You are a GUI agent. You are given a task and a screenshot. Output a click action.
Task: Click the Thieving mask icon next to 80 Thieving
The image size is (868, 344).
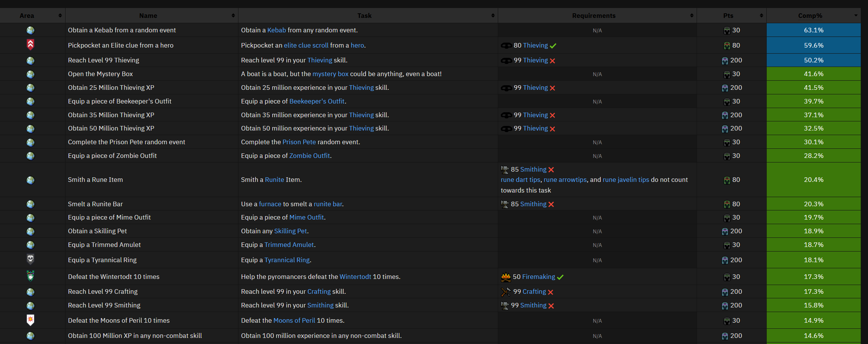click(x=506, y=46)
